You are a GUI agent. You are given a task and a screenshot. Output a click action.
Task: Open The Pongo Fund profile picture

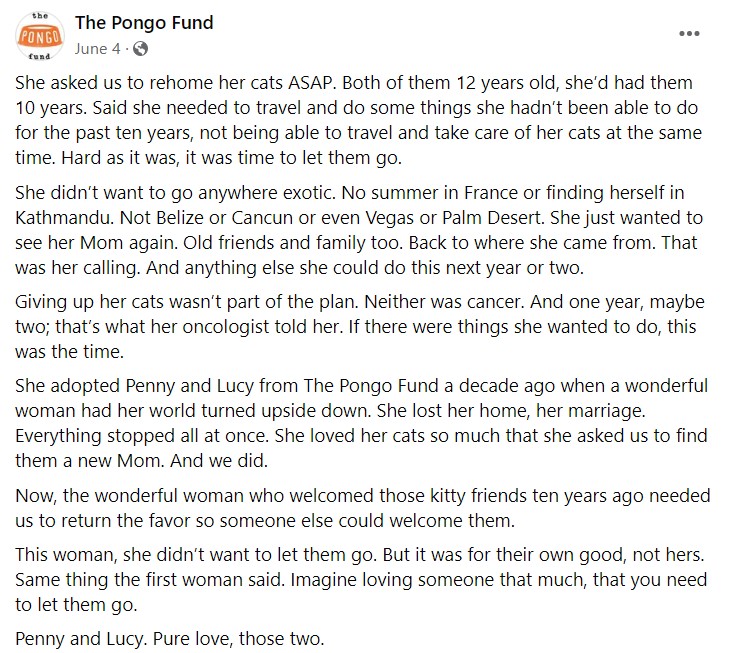40,36
